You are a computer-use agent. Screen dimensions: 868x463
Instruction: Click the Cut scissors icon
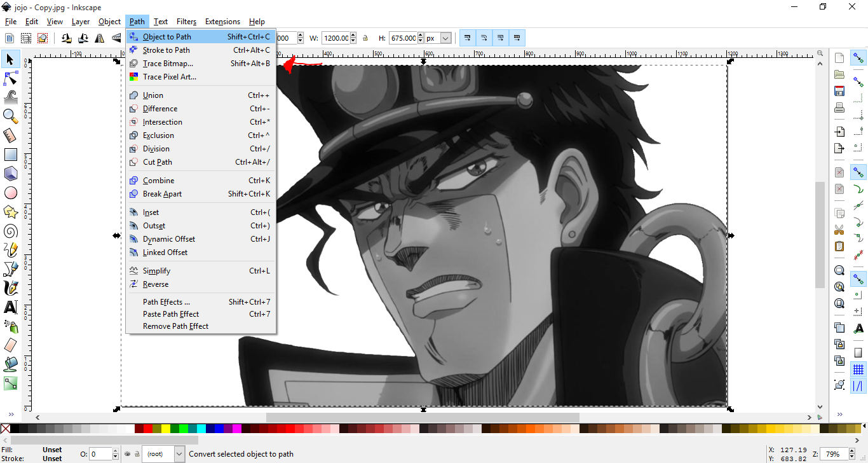[839, 230]
